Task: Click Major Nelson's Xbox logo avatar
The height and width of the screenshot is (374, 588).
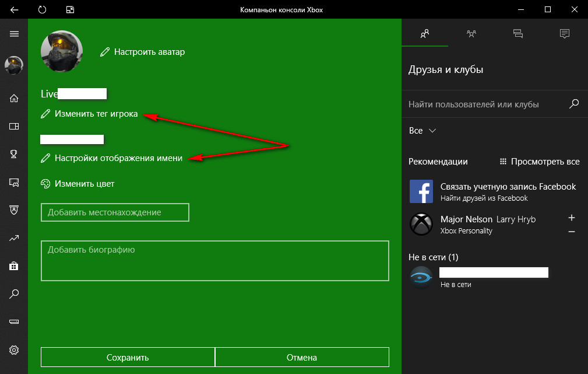Action: coord(421,224)
